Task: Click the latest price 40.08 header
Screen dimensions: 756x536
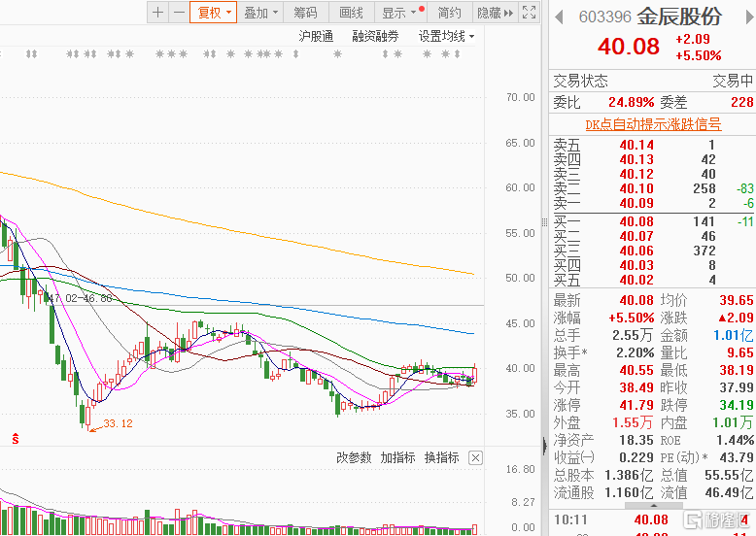Action: tap(629, 47)
